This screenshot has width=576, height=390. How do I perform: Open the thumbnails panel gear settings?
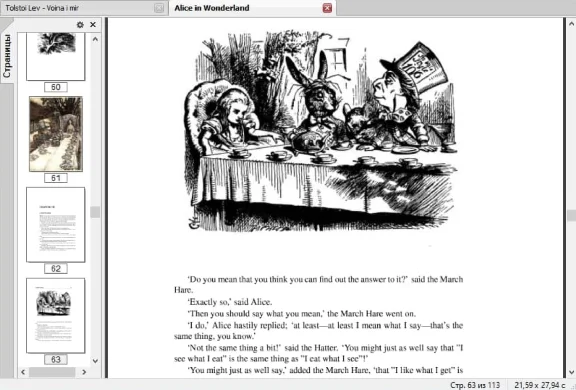click(80, 25)
